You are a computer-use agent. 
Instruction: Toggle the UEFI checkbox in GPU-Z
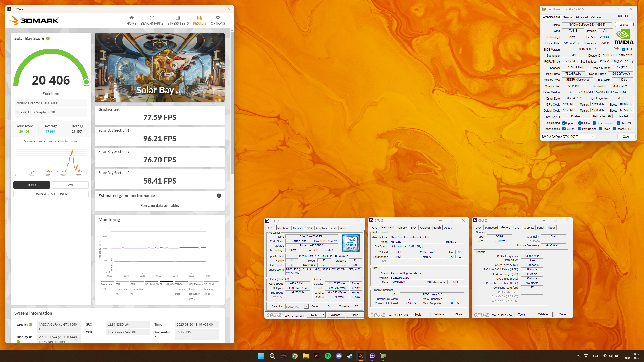point(623,49)
